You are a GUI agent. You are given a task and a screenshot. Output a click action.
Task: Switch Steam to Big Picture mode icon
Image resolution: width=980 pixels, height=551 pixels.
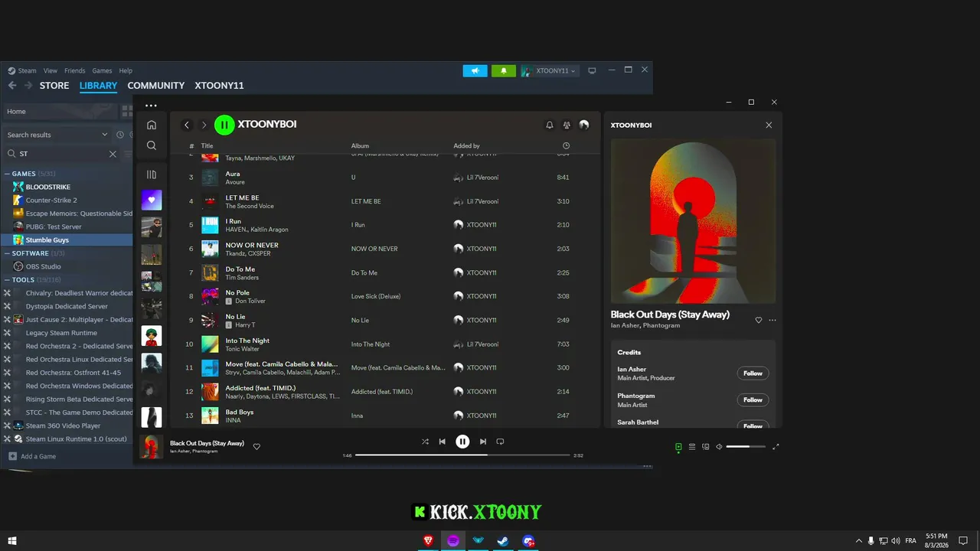pyautogui.click(x=592, y=70)
